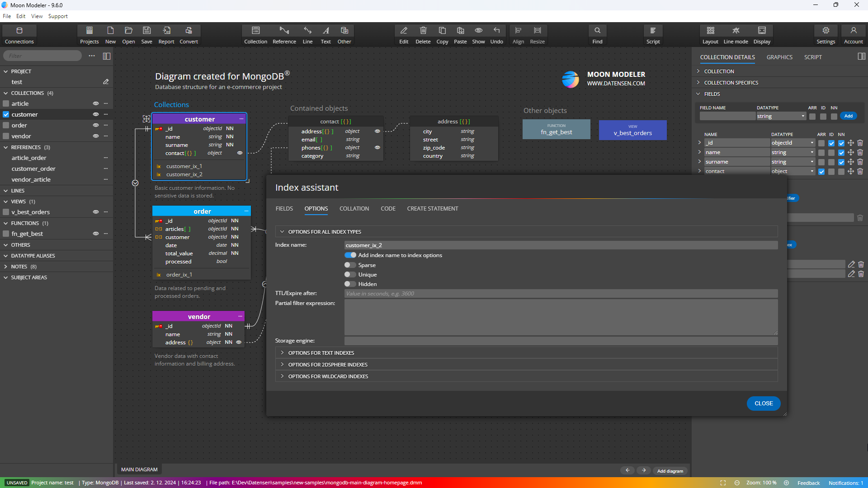Click the Index name input field

(x=561, y=245)
